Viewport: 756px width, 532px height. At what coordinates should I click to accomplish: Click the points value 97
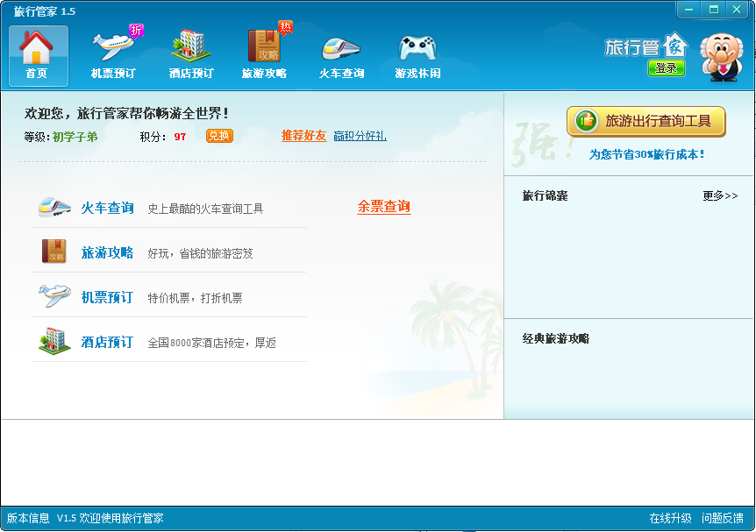point(180,137)
